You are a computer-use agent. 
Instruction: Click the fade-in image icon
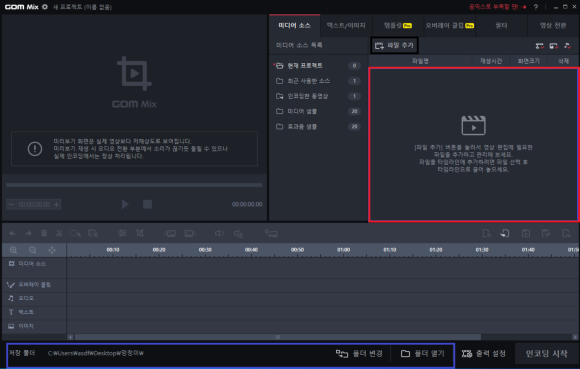click(171, 233)
